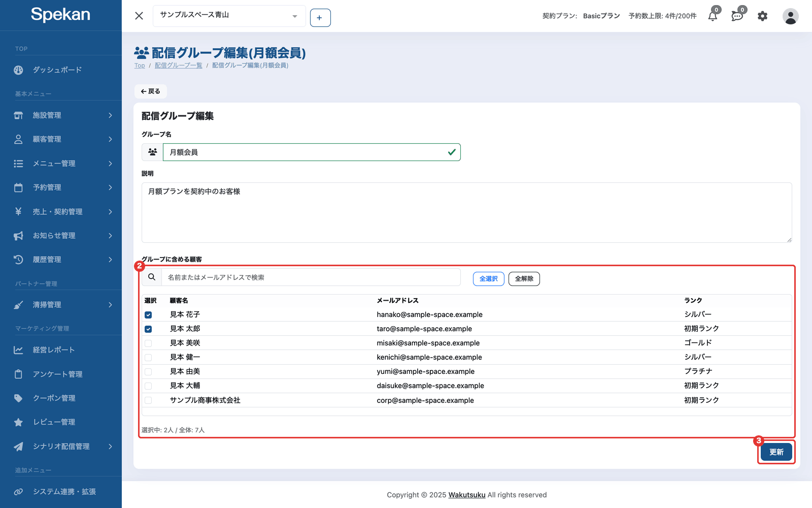This screenshot has width=812, height=508.
Task: Click the グループ名 input field
Action: click(312, 152)
